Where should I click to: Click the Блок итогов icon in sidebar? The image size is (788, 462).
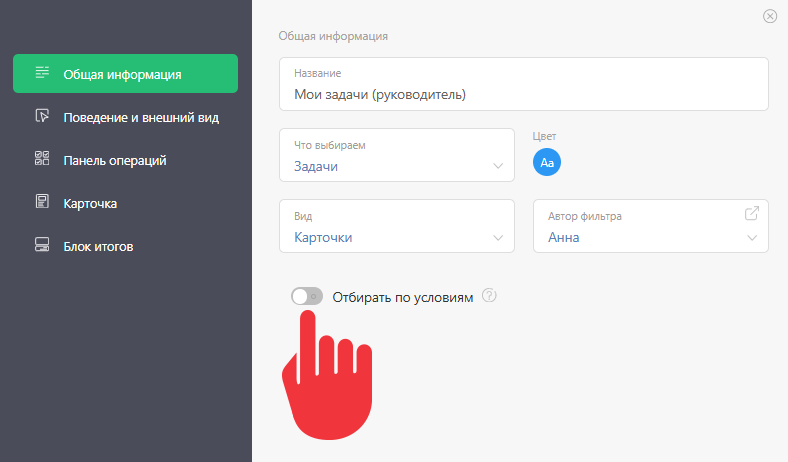[x=42, y=245]
